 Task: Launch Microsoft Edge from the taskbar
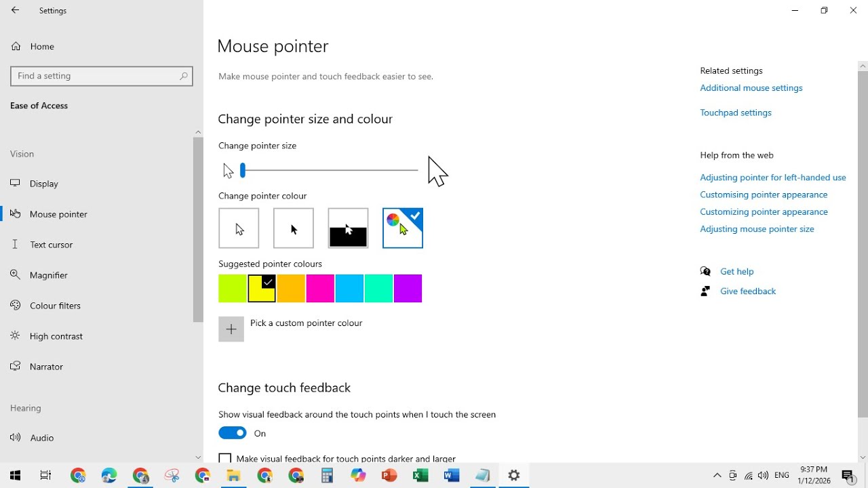(109, 476)
